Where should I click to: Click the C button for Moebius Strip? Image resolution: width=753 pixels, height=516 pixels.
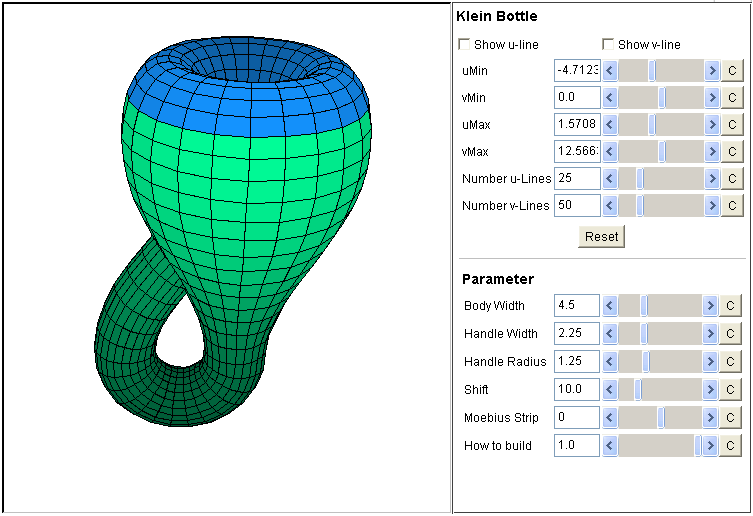[x=730, y=418]
